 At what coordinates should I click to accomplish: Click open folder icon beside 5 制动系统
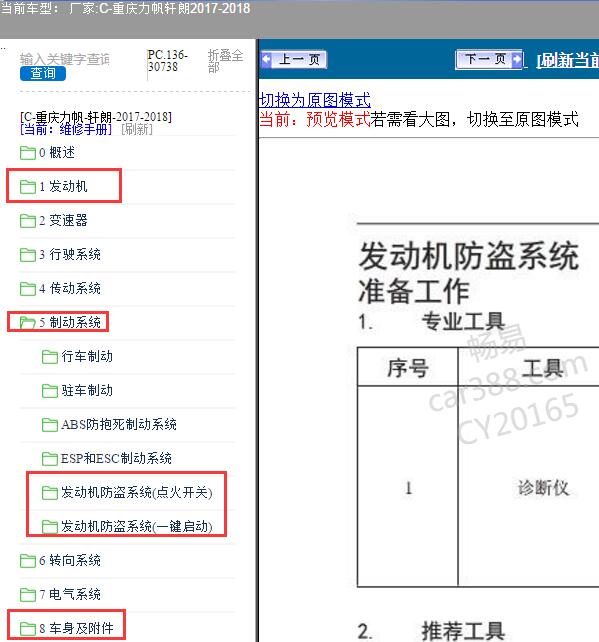(27, 323)
